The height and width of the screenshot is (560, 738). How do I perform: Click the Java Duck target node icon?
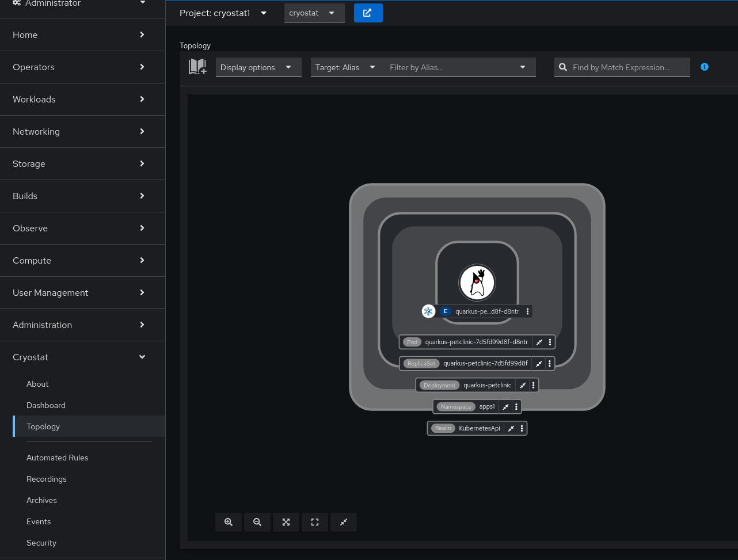477,282
